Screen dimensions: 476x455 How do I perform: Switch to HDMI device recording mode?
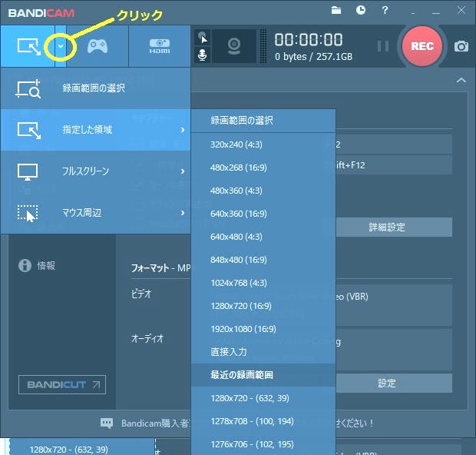tap(160, 46)
